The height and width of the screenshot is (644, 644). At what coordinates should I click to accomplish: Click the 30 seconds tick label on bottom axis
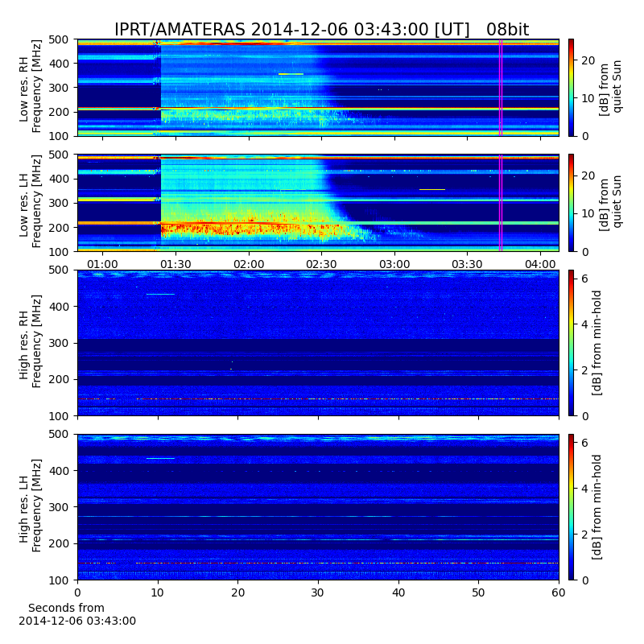(x=318, y=592)
